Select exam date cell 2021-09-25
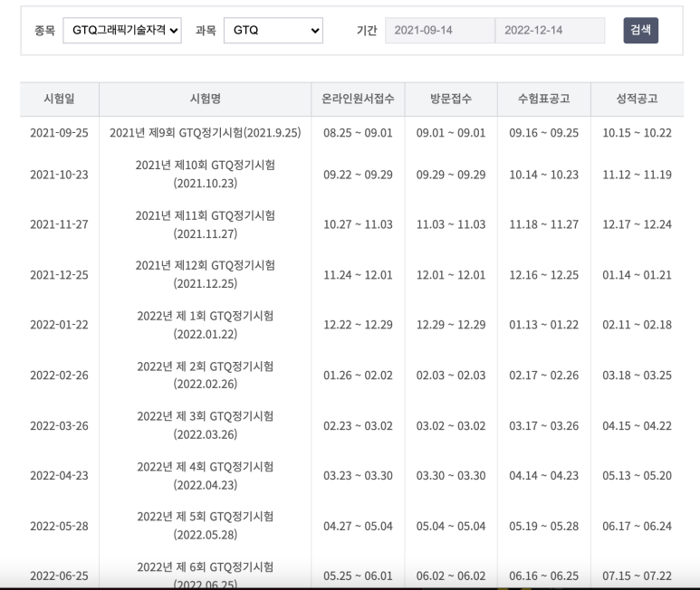700x590 pixels. click(x=59, y=133)
